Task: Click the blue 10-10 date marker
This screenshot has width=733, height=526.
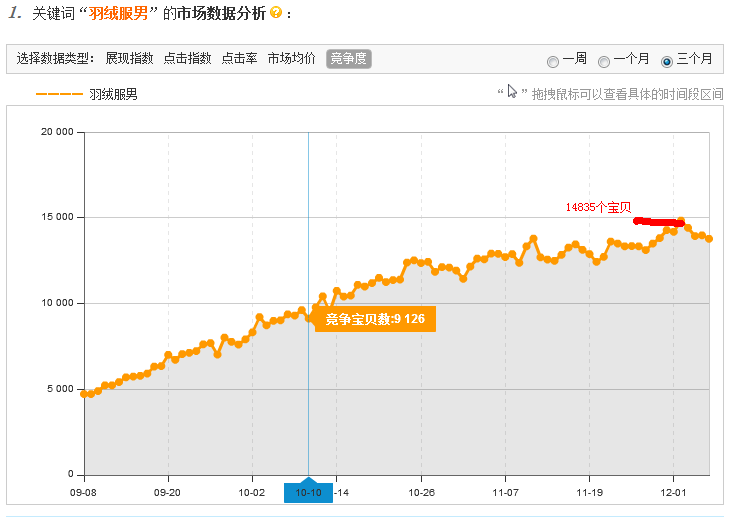Action: 308,492
